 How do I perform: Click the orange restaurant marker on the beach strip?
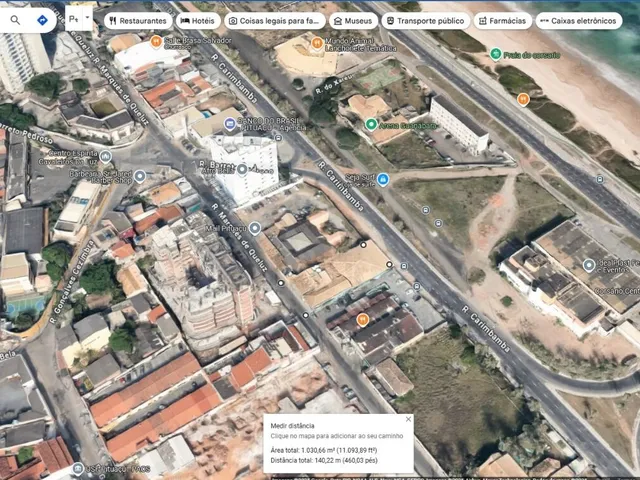(x=523, y=99)
